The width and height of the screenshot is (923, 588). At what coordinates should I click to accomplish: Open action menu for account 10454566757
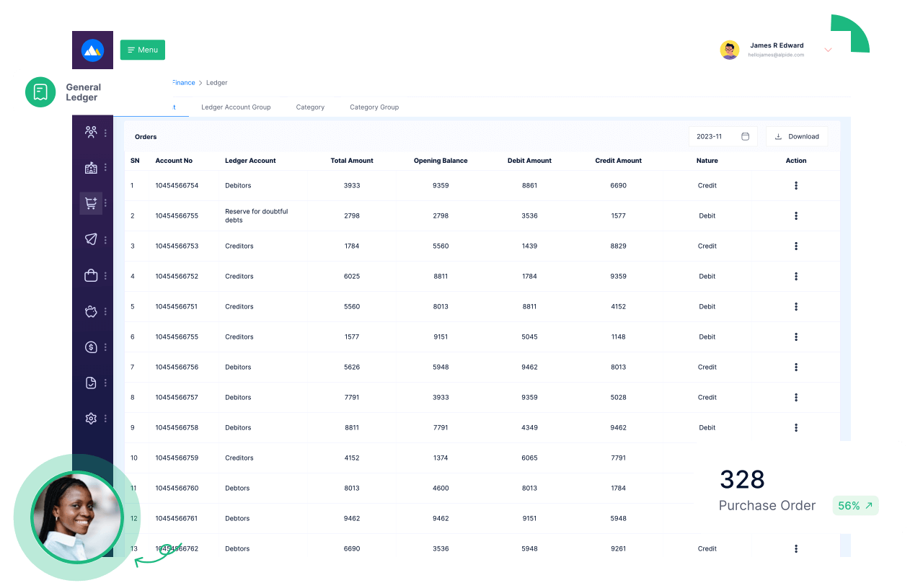coord(796,397)
